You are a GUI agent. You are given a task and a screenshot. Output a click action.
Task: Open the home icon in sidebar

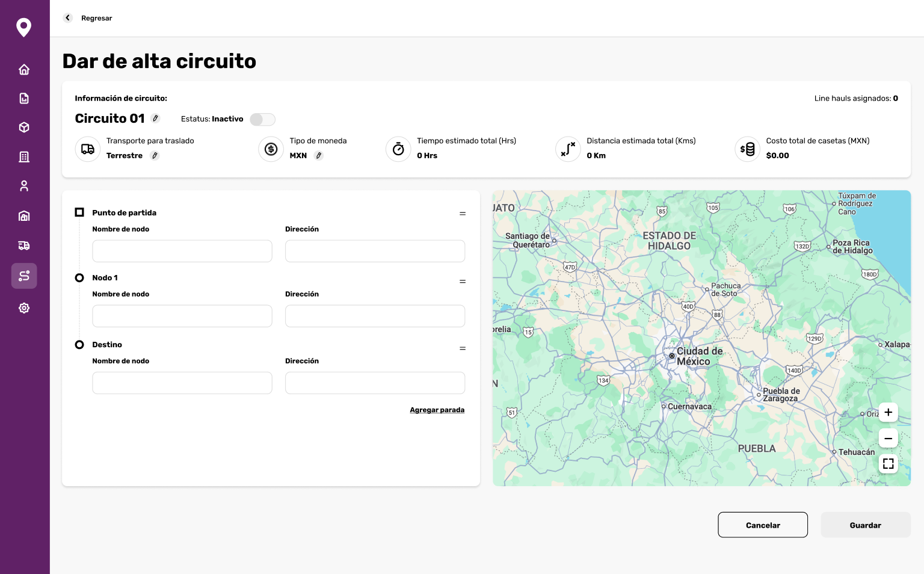coord(24,70)
